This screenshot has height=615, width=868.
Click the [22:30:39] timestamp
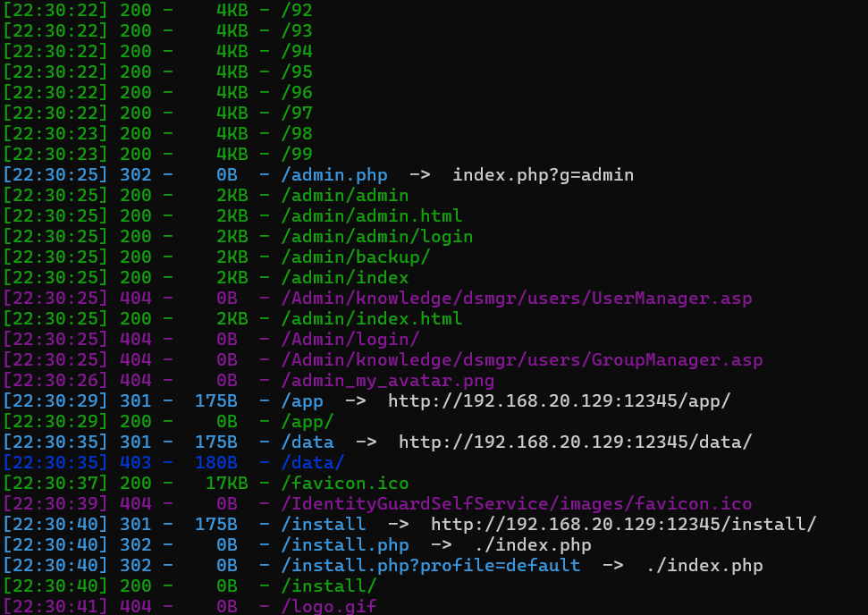[55, 504]
